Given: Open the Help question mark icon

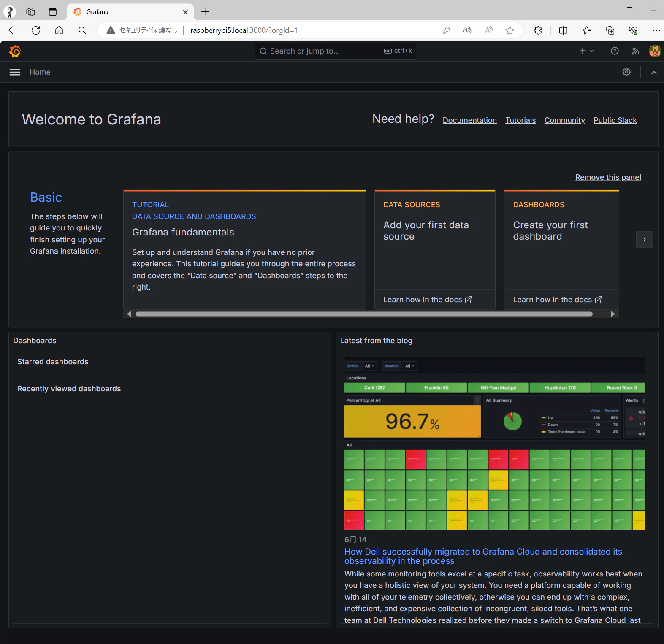Looking at the screenshot, I should (x=615, y=51).
